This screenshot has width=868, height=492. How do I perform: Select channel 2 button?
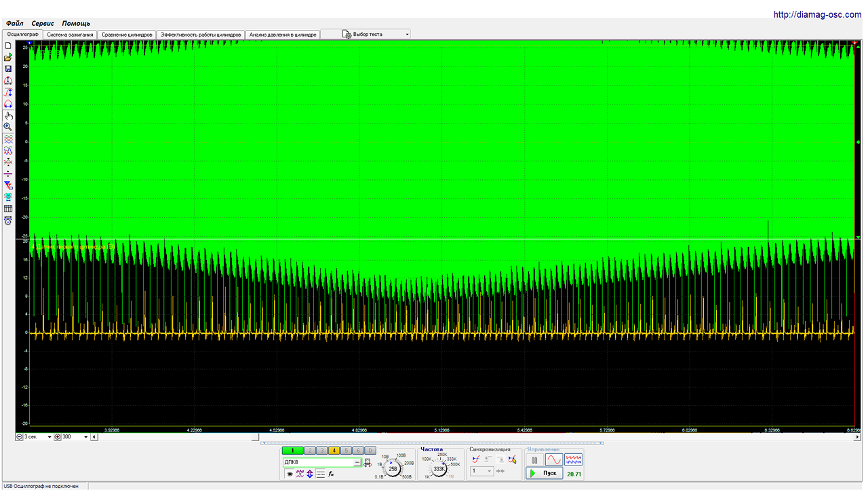click(x=310, y=451)
